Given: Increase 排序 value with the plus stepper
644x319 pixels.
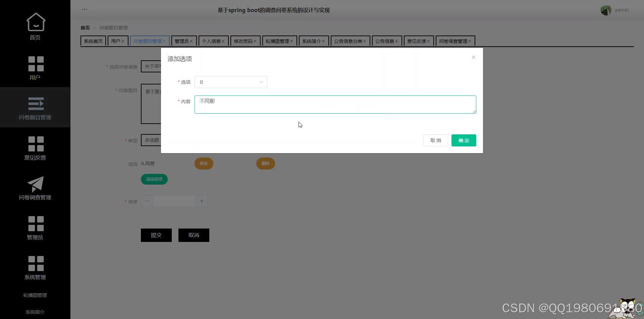Looking at the screenshot, I should (202, 201).
